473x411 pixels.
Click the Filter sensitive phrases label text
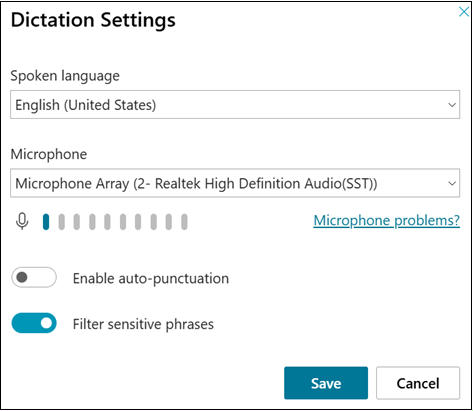coord(143,324)
